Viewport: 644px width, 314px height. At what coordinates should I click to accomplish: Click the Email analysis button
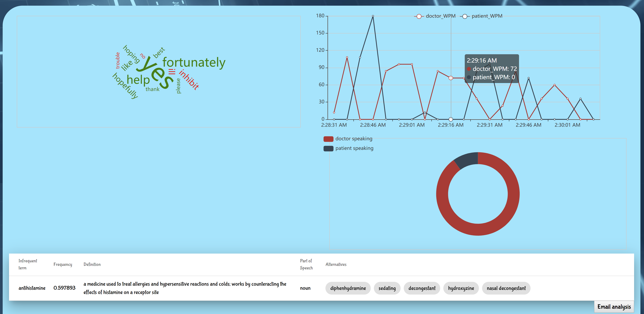614,307
